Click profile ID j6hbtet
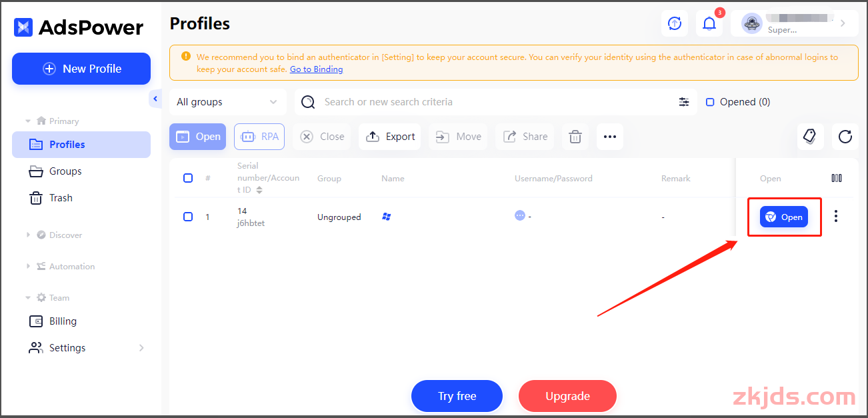The height and width of the screenshot is (418, 868). 251,223
